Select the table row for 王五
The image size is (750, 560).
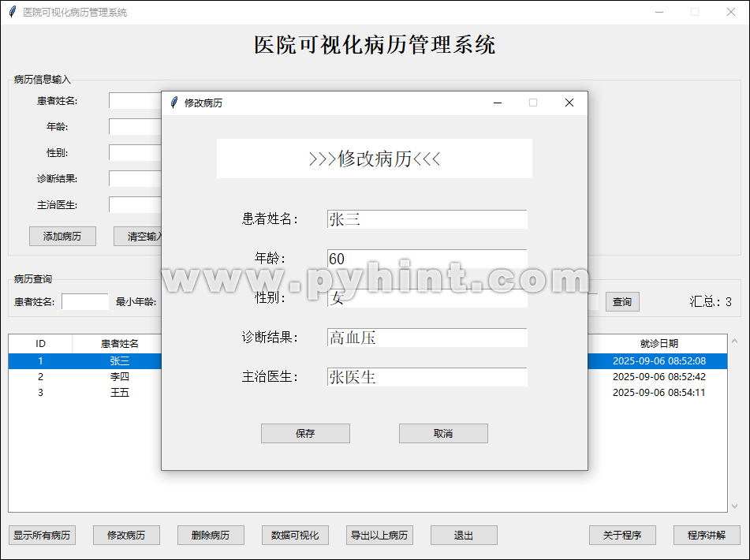pos(368,393)
